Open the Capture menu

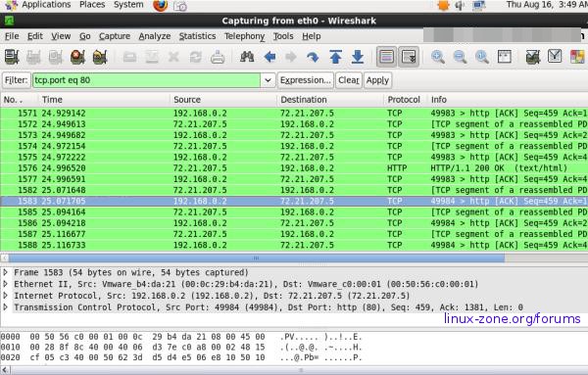click(115, 36)
